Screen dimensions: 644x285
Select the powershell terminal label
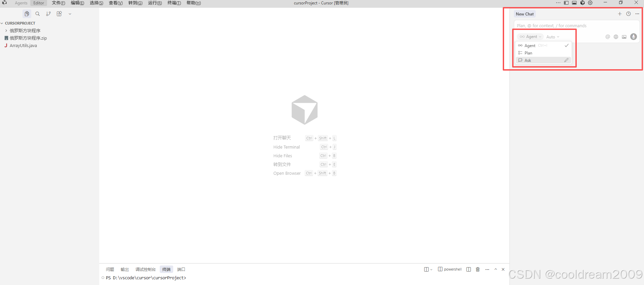coord(450,269)
